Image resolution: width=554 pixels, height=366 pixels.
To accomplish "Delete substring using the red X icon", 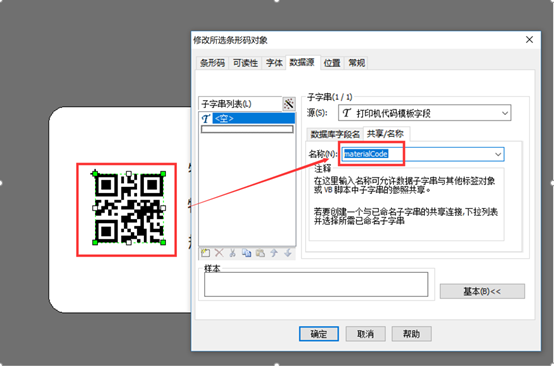I will (x=219, y=253).
